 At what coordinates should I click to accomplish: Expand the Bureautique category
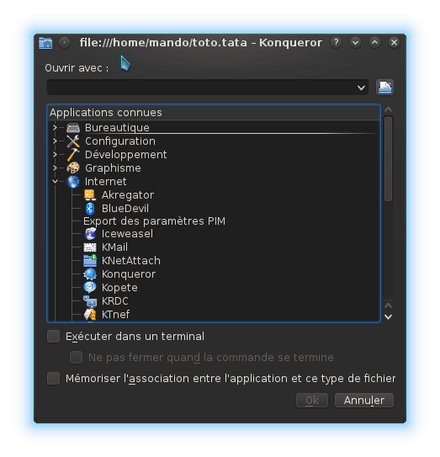tap(55, 127)
